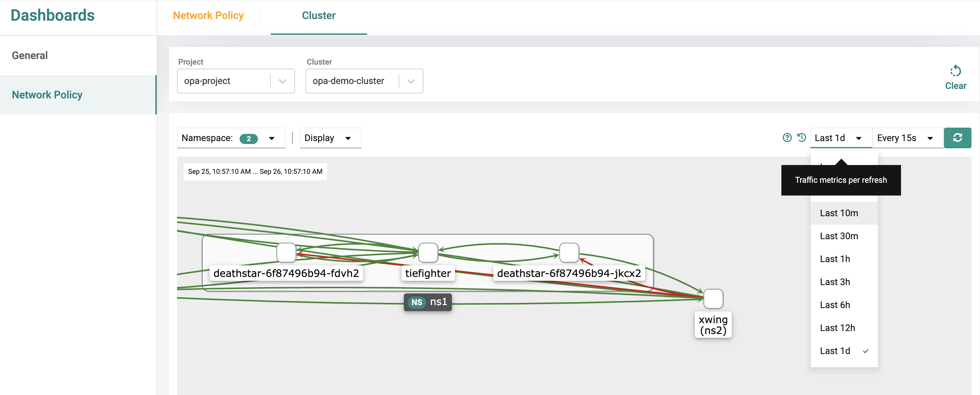This screenshot has height=395, width=980.
Task: Choose Last 10m time range
Action: [838, 213]
